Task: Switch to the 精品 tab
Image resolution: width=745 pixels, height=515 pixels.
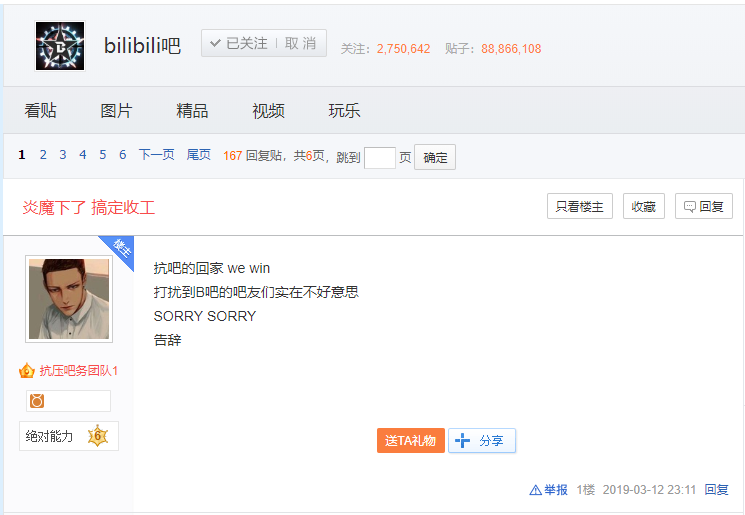Action: (192, 111)
